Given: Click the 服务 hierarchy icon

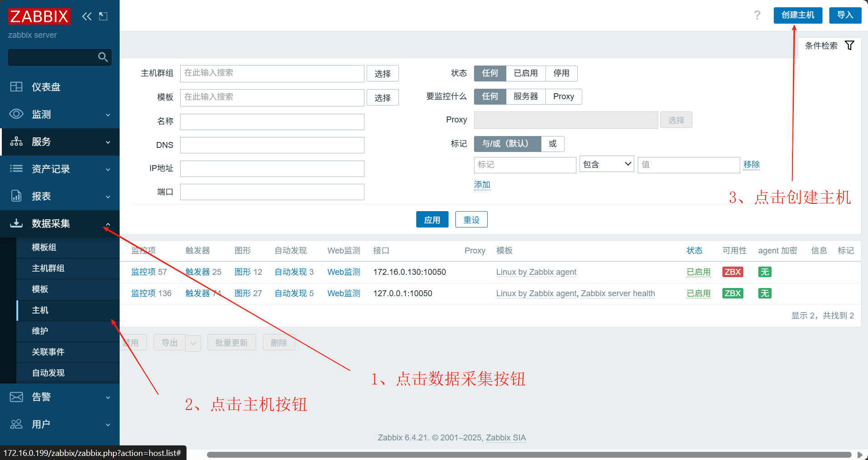Looking at the screenshot, I should click(x=16, y=141).
